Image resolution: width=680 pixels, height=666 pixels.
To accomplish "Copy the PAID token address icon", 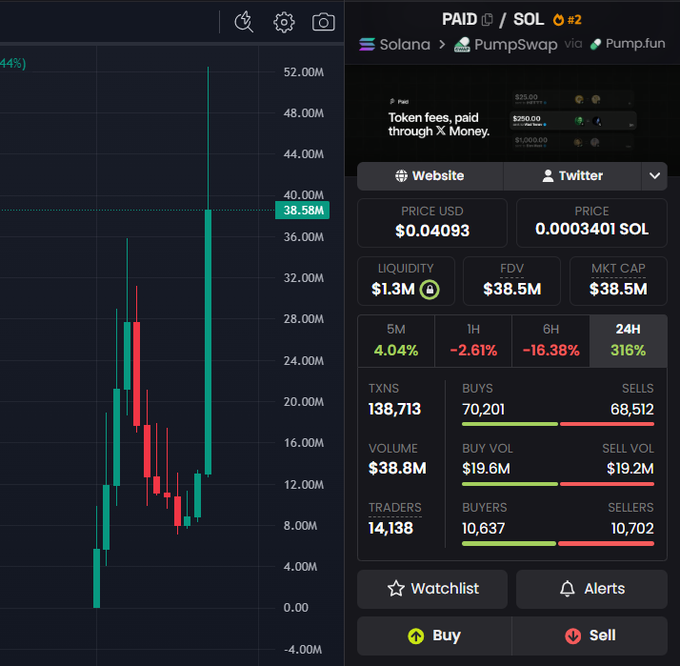I will (487, 20).
